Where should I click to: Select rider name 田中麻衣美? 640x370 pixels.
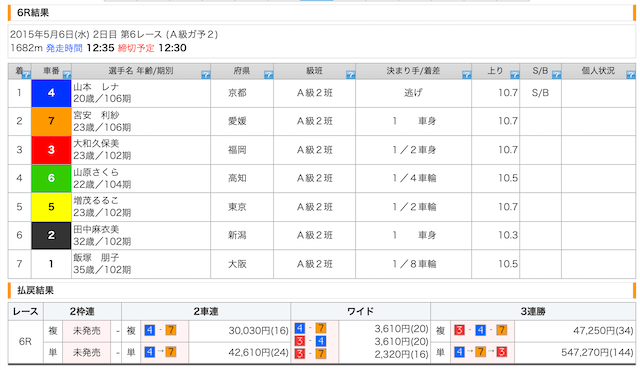click(x=96, y=229)
